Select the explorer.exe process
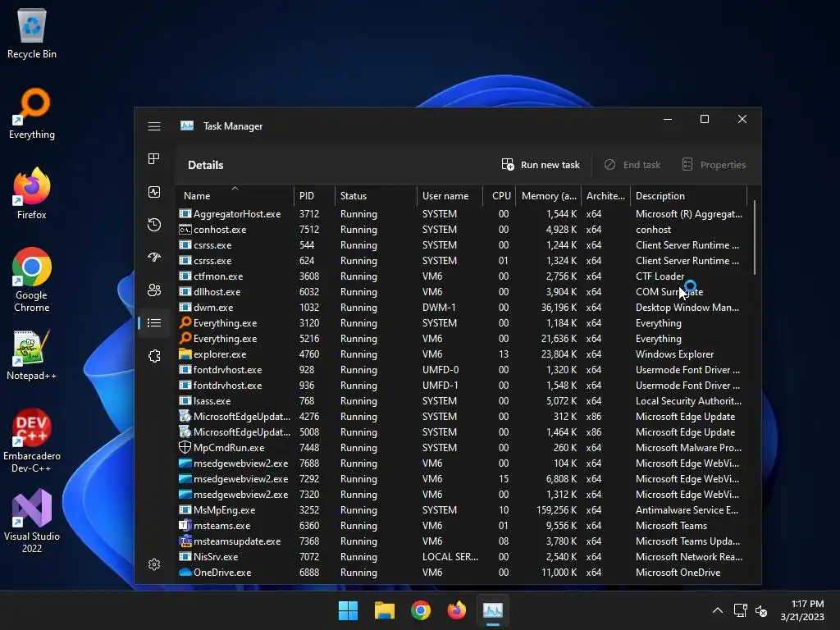The image size is (840, 630). (x=463, y=354)
